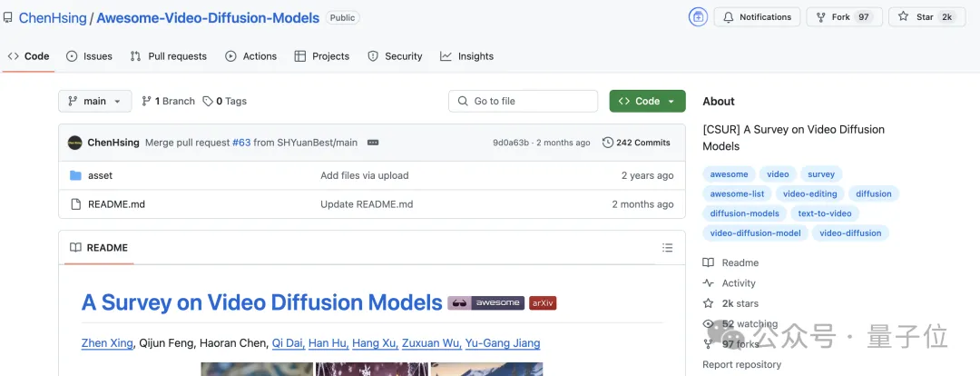980x376 pixels.
Task: Click the round sponsor icon beside Notifications
Action: [698, 17]
